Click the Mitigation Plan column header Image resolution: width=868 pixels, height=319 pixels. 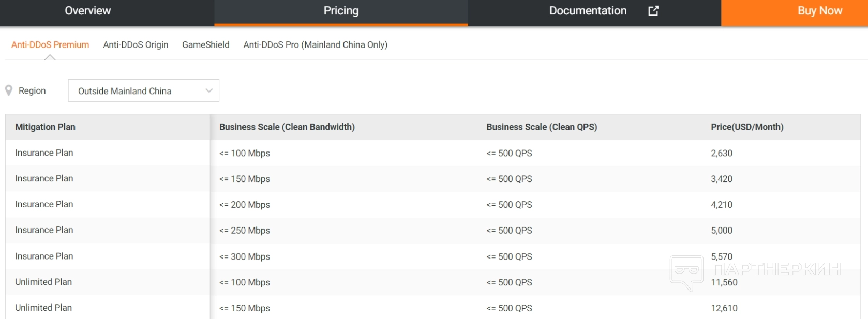click(x=45, y=127)
